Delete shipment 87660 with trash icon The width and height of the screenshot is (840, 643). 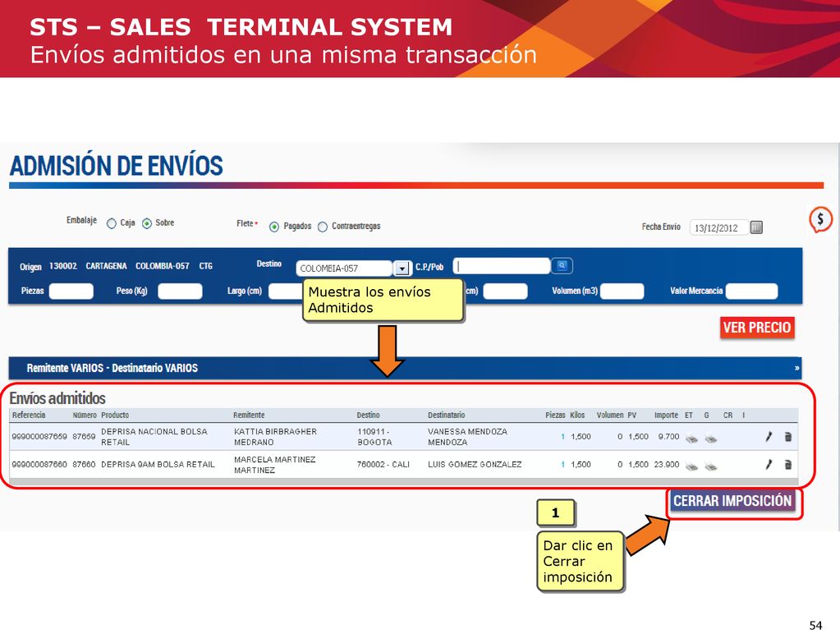point(788,465)
